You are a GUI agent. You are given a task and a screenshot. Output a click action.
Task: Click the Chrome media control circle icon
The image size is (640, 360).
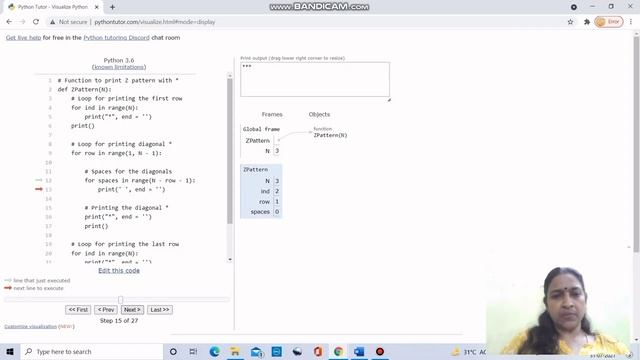pos(573,7)
